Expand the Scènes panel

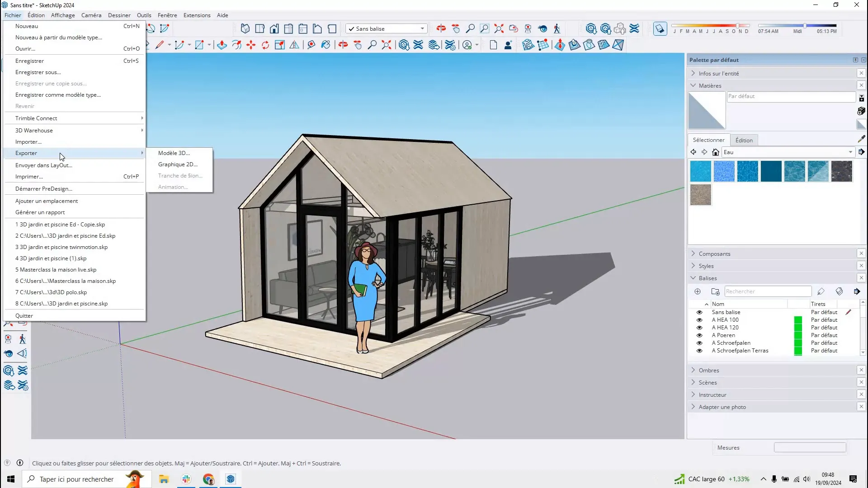click(x=693, y=382)
